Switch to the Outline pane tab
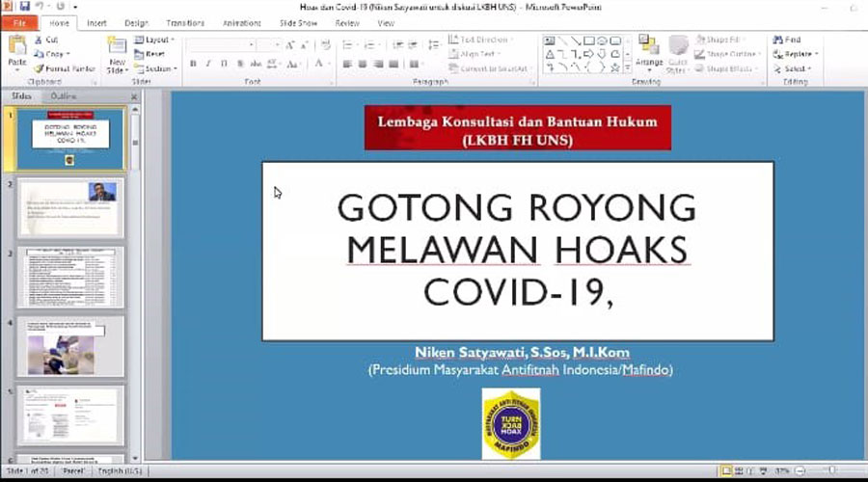The height and width of the screenshot is (482, 868). coord(64,96)
